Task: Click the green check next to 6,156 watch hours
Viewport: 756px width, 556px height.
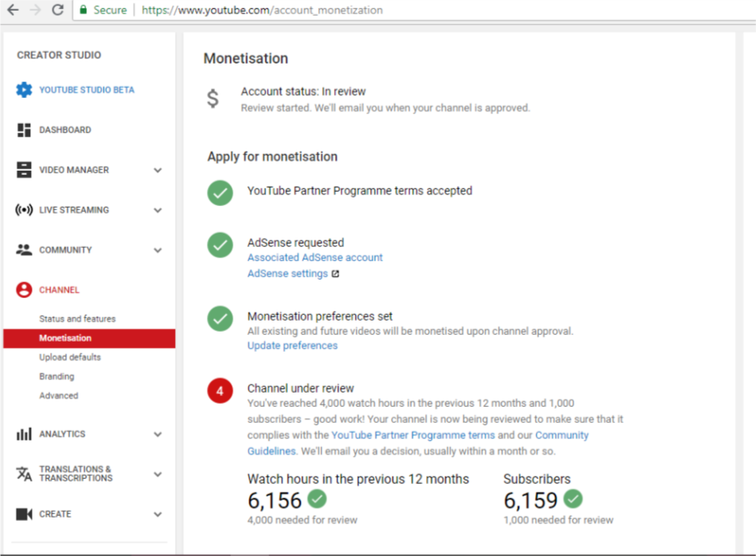Action: coord(317,498)
